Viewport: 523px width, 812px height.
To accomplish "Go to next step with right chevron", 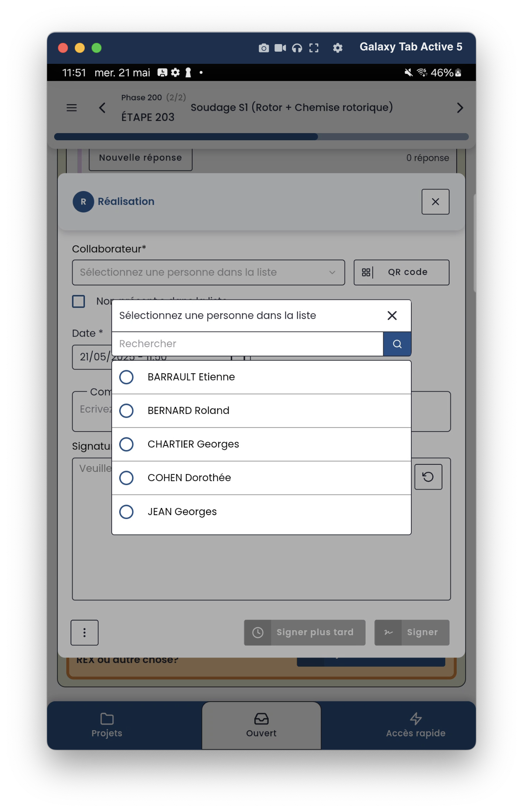I will click(x=460, y=108).
